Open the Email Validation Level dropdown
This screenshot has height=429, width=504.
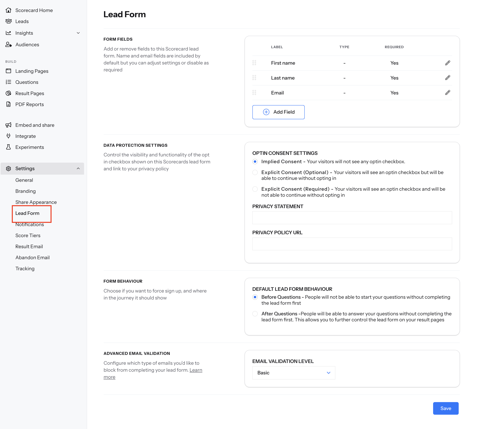[294, 373]
